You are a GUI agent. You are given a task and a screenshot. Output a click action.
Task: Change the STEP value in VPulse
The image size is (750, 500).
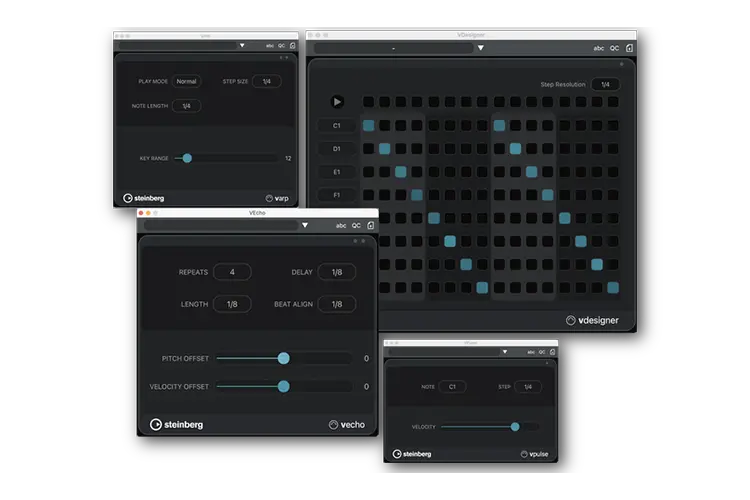528,387
